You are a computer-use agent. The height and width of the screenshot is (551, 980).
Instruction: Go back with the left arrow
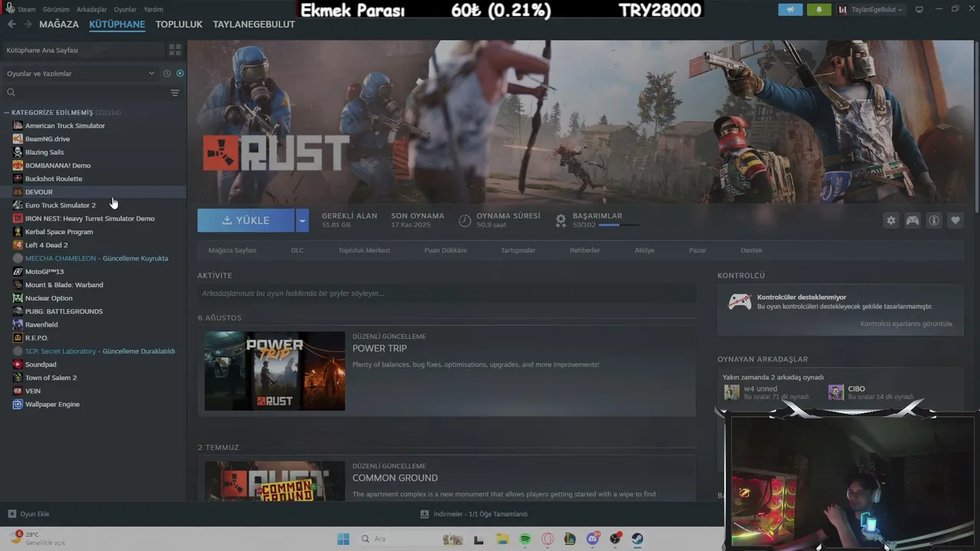pos(11,24)
